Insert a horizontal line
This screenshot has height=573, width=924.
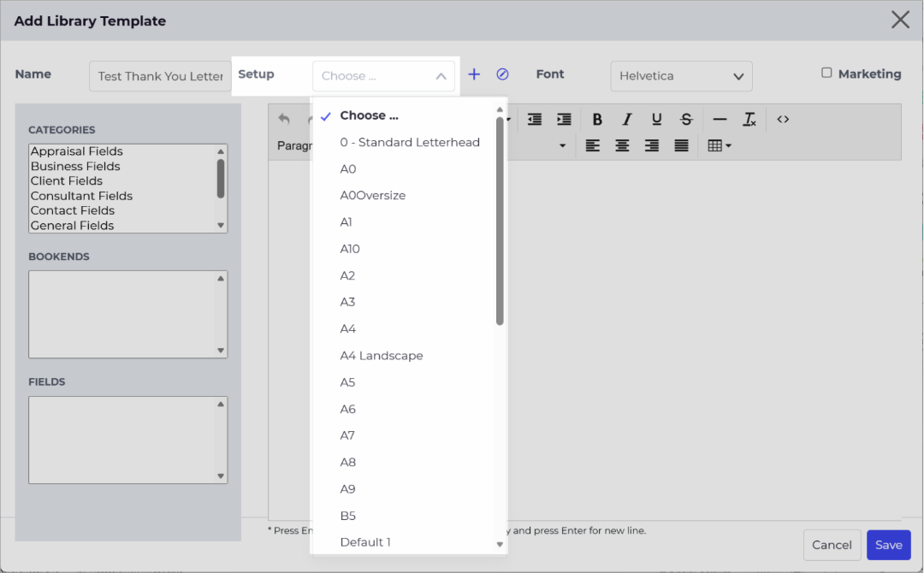point(720,120)
